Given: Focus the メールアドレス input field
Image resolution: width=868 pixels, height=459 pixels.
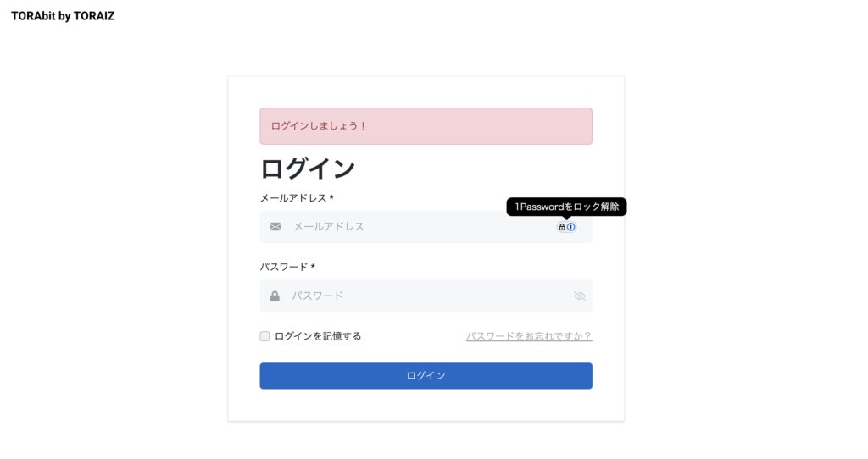Looking at the screenshot, I should (x=426, y=227).
